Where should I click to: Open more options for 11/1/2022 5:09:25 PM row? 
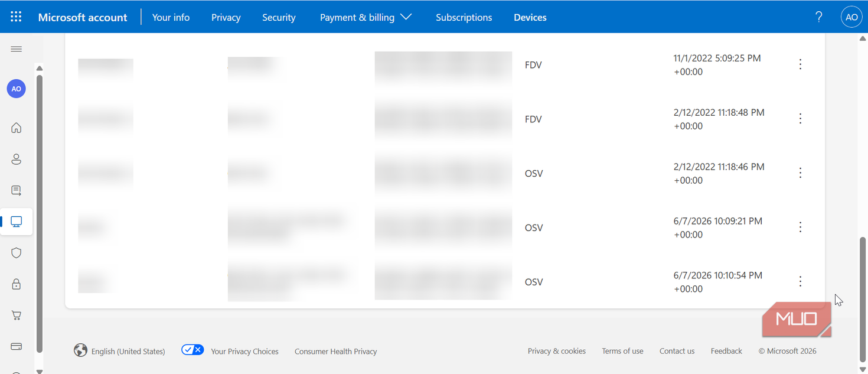tap(800, 64)
